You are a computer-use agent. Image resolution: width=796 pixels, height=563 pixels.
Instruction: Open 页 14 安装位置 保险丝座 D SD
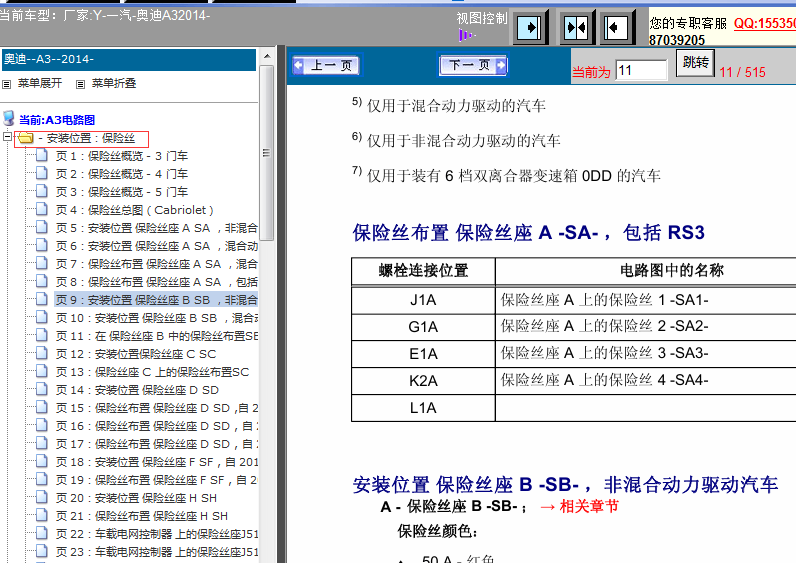pyautogui.click(x=137, y=390)
